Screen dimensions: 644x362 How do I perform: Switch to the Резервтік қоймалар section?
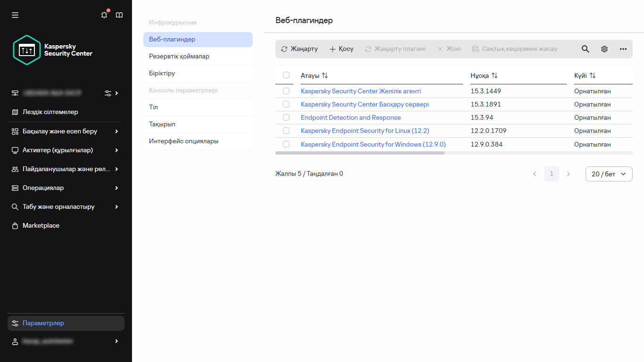(x=179, y=57)
